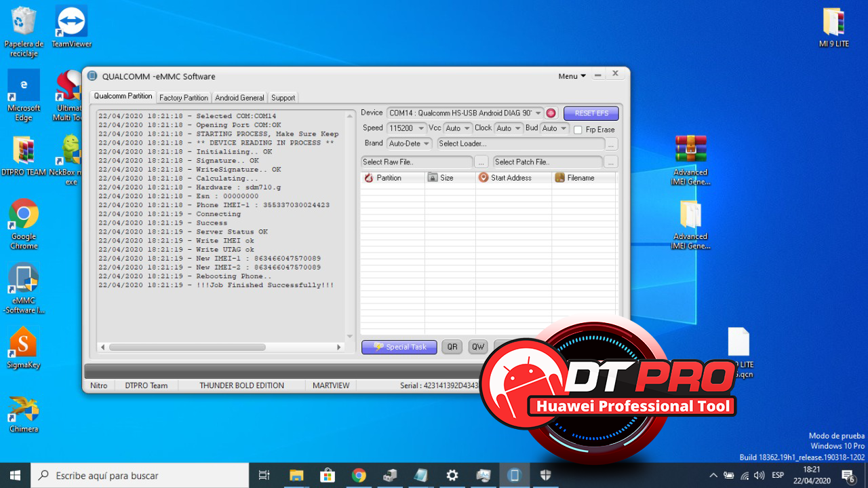The width and height of the screenshot is (868, 488).
Task: Click the log vertical scrollbar down arrow
Action: 350,337
